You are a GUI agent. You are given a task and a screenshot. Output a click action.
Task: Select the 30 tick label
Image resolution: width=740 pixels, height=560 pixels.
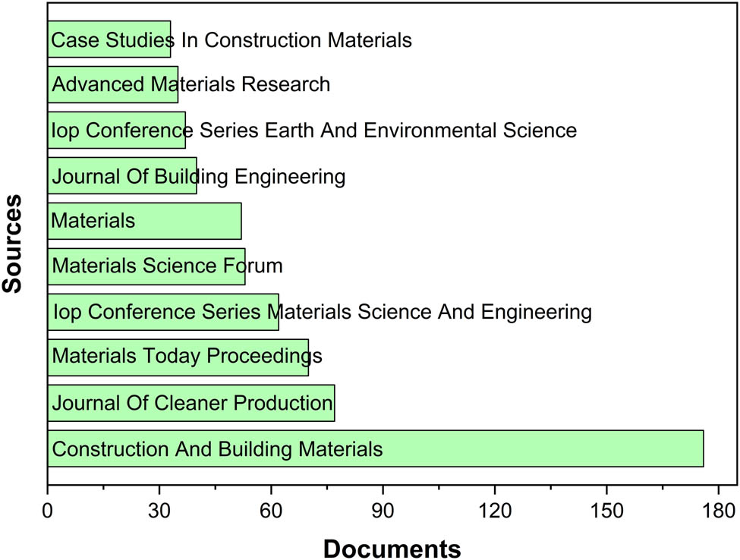pos(159,511)
